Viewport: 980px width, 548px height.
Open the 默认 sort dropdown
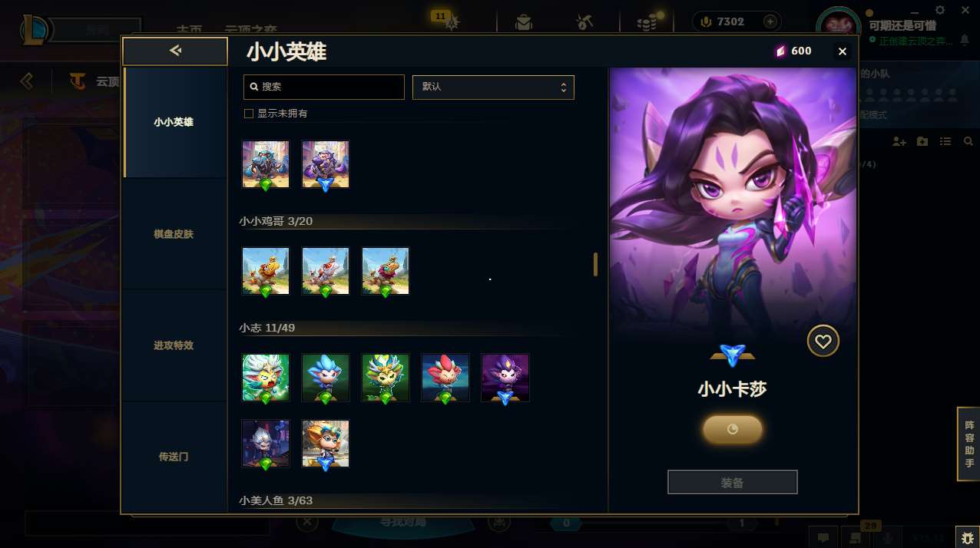tap(493, 87)
